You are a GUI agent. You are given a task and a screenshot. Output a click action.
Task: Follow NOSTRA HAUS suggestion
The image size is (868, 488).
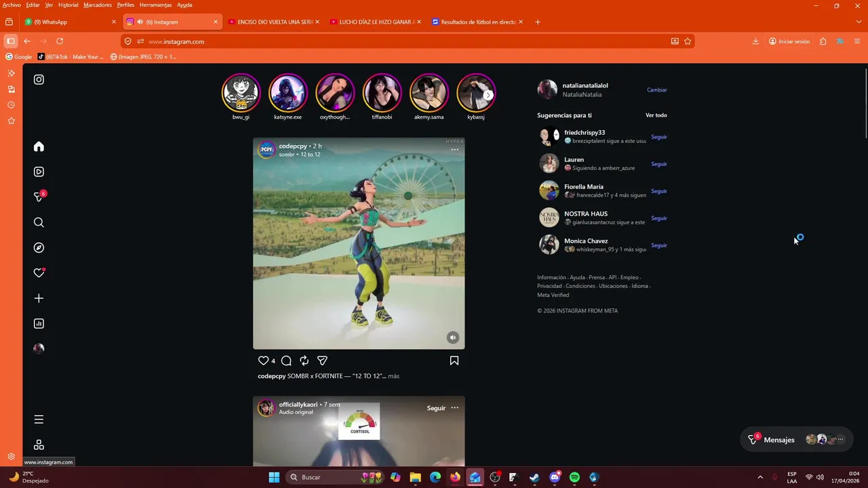coord(659,218)
